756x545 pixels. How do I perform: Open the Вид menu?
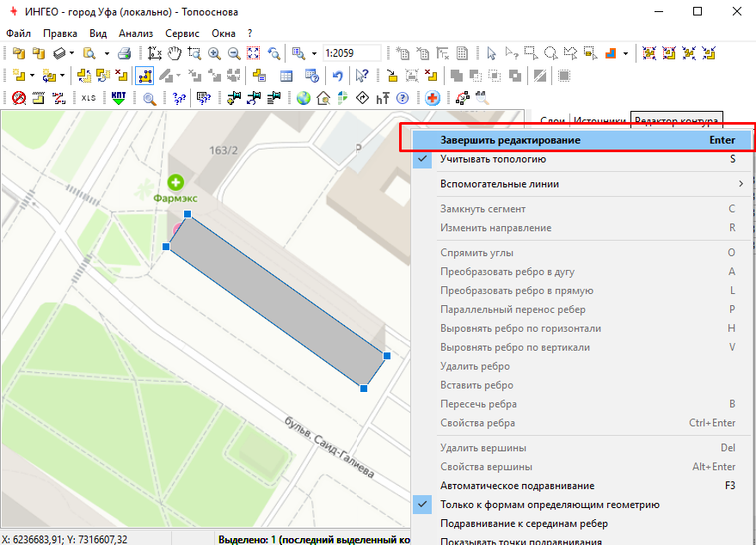click(x=98, y=34)
